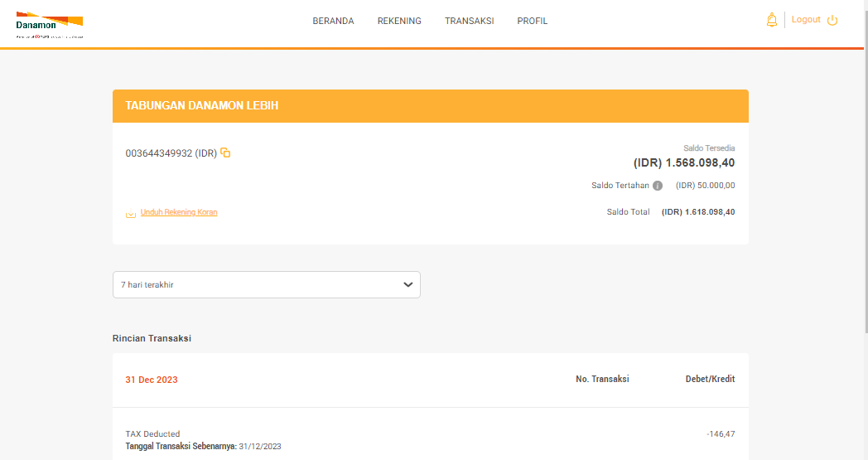Click the Saldo Tertahan label
Viewport: 868px width, 460px height.
tap(620, 186)
